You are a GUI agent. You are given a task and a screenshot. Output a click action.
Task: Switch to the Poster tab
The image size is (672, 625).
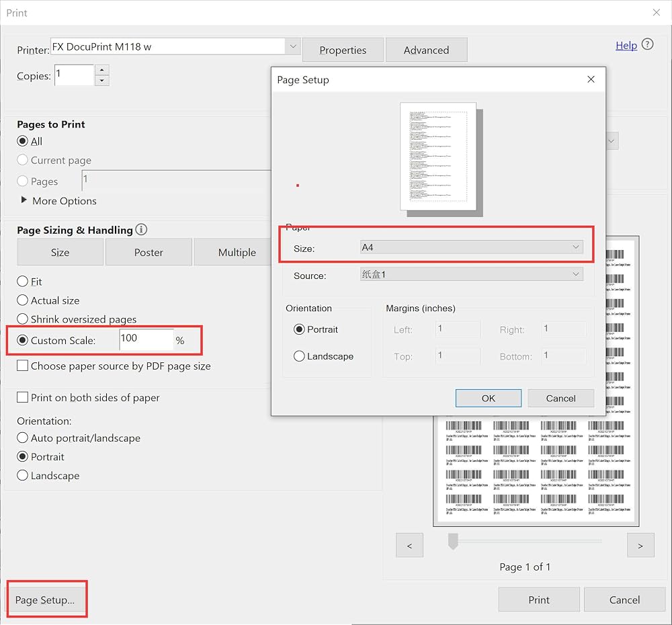[x=149, y=252]
